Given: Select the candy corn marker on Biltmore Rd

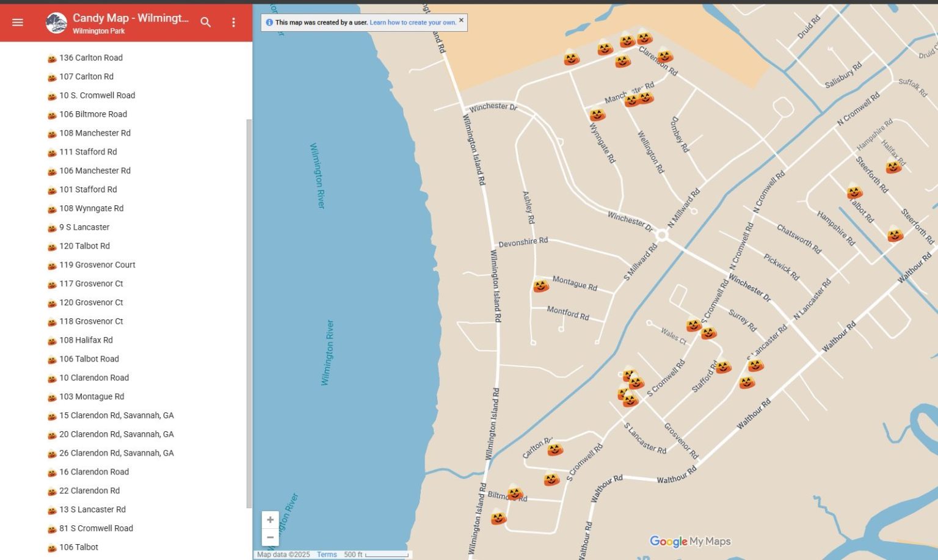Looking at the screenshot, I should pos(515,494).
